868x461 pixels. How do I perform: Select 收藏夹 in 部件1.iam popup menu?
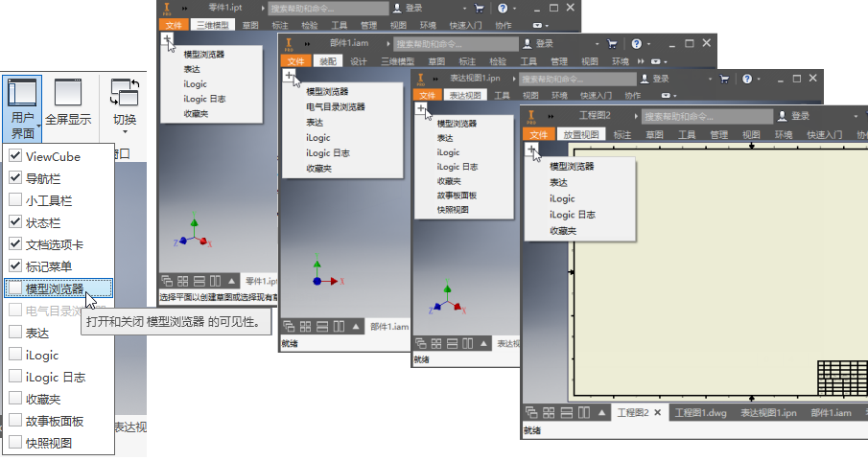point(318,169)
